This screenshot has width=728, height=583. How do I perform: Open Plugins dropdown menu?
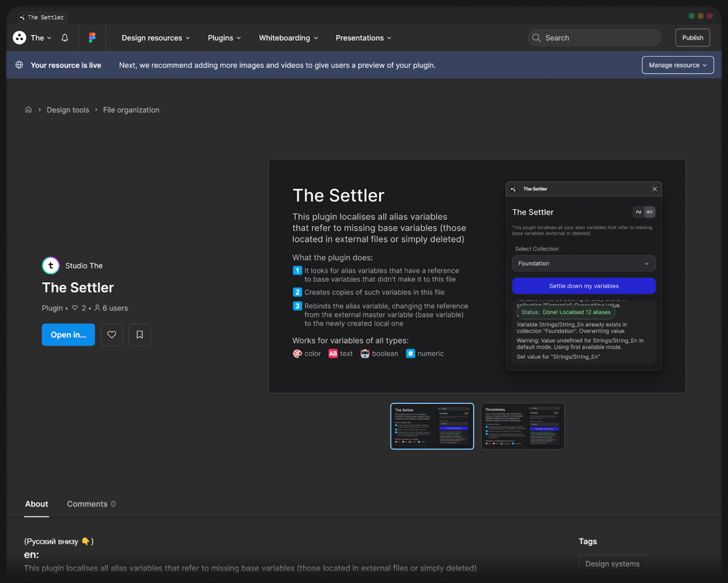coord(224,38)
